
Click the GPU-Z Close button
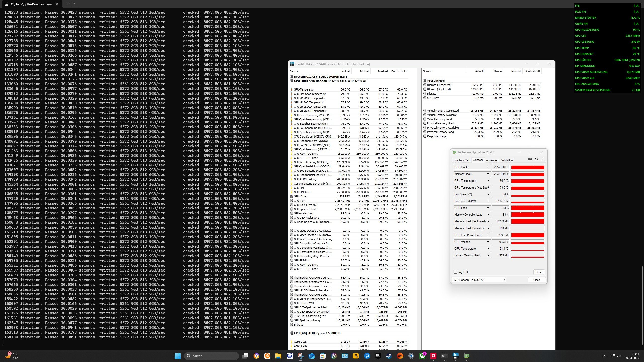tap(536, 280)
